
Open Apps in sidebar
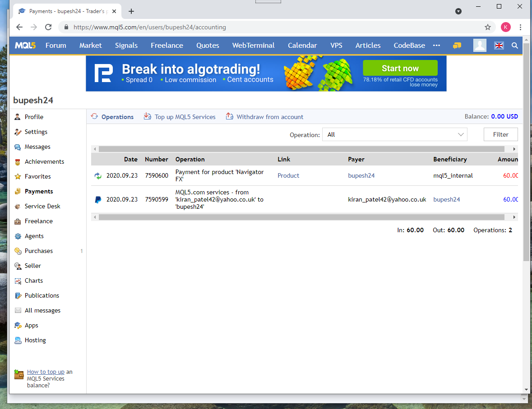click(x=31, y=326)
